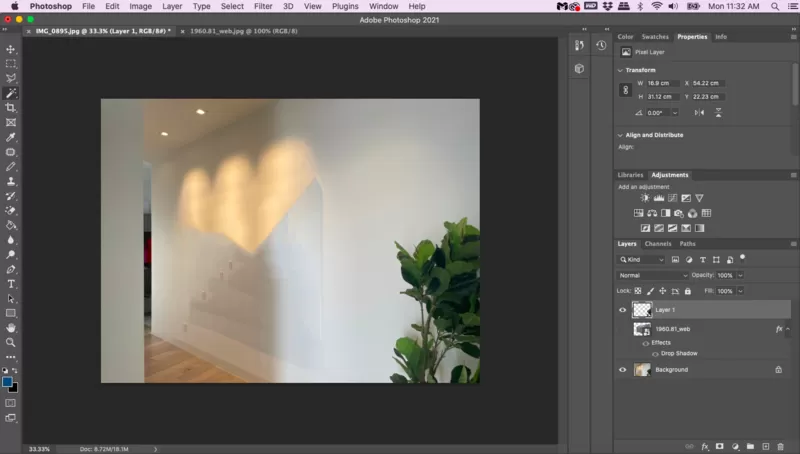This screenshot has height=454, width=800.
Task: Select the Rectangle shape tool
Action: pyautogui.click(x=11, y=313)
